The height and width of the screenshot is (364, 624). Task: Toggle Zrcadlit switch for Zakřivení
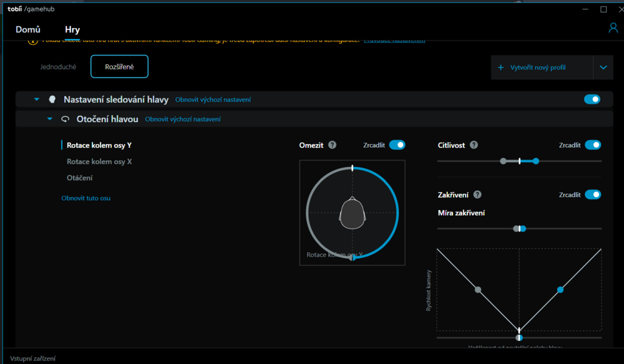tap(592, 195)
